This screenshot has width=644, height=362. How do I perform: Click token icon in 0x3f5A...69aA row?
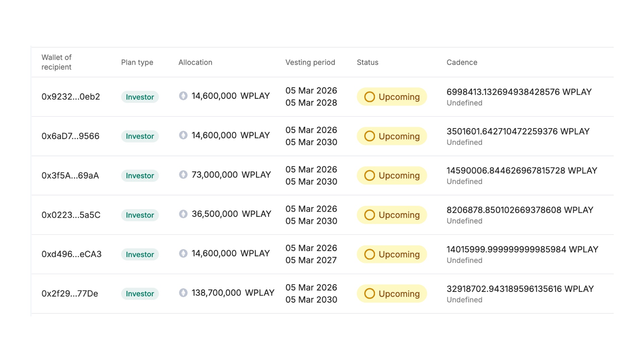(183, 175)
